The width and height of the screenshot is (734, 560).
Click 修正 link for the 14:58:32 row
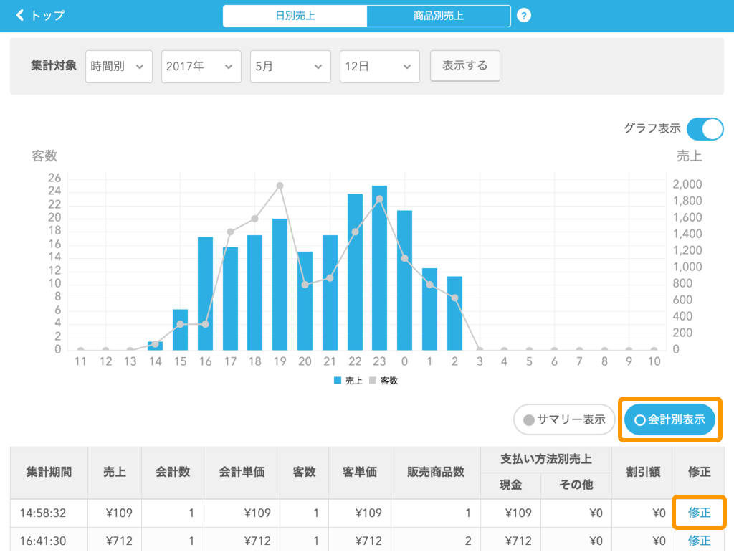[x=700, y=513]
